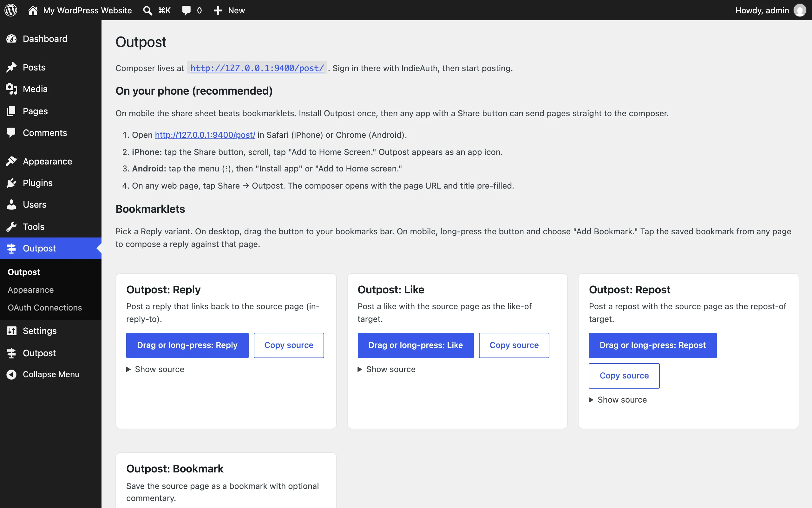812x508 pixels.
Task: Click the Pages icon in sidebar
Action: [11, 111]
